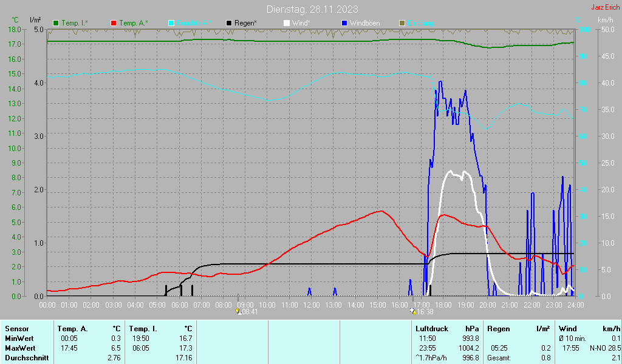Click the '16:38' sunset time label
Screen dimensions: 622x364
pos(425,312)
